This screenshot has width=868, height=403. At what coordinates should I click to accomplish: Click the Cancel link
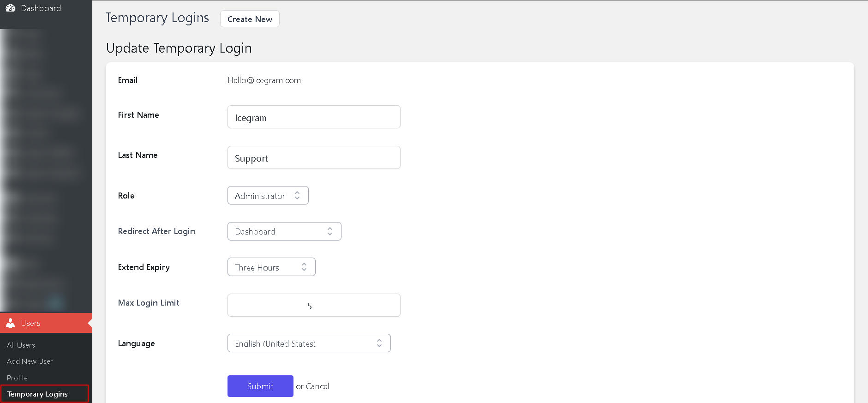[x=317, y=386]
